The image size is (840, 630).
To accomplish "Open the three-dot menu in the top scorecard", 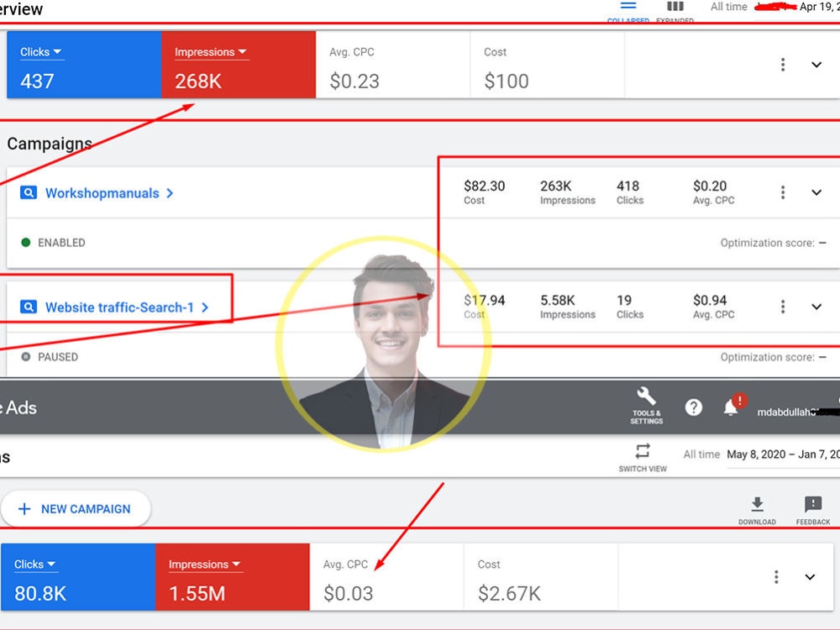I will pos(783,65).
